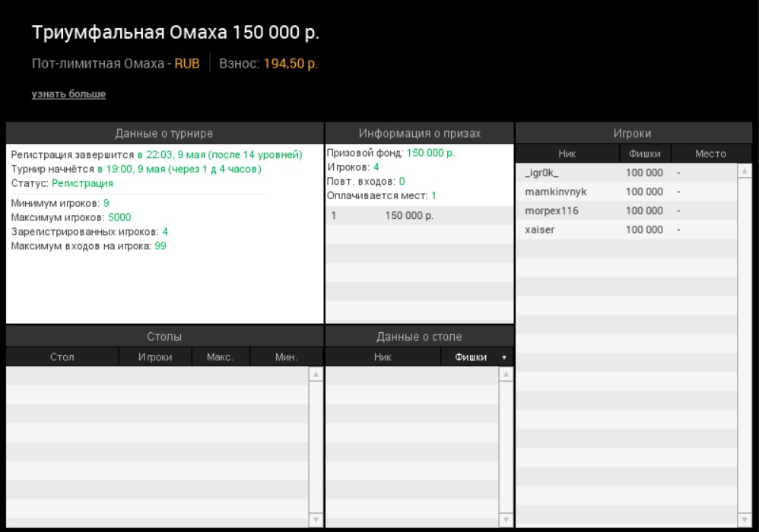759x532 pixels.
Task: Click the scroll up arrow in the Столы panel
Action: click(316, 374)
